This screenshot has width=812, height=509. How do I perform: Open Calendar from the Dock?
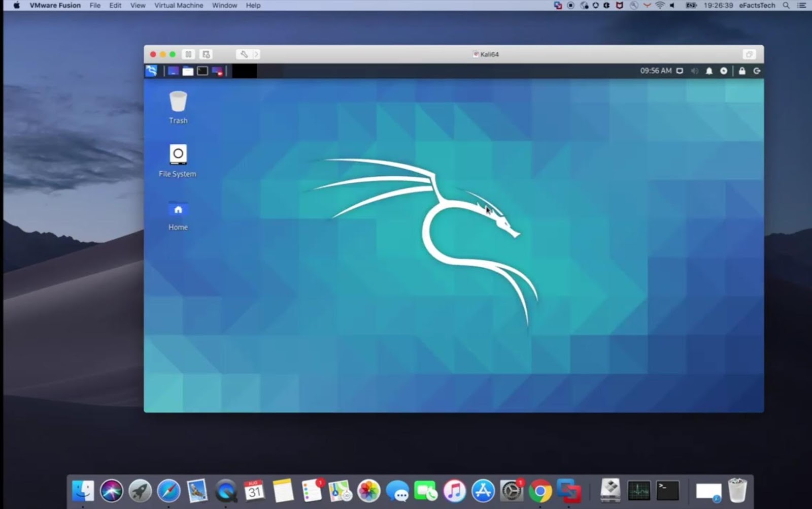coord(254,491)
